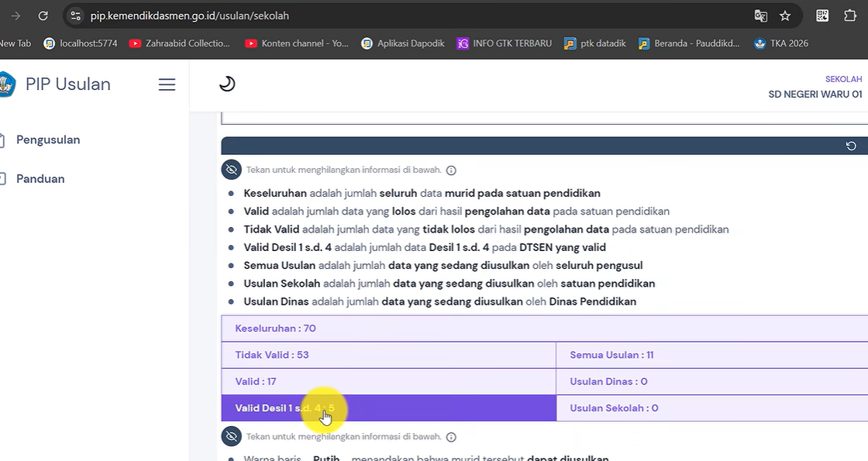Image resolution: width=868 pixels, height=461 pixels.
Task: Open the QR code extension icon
Action: coord(822,15)
